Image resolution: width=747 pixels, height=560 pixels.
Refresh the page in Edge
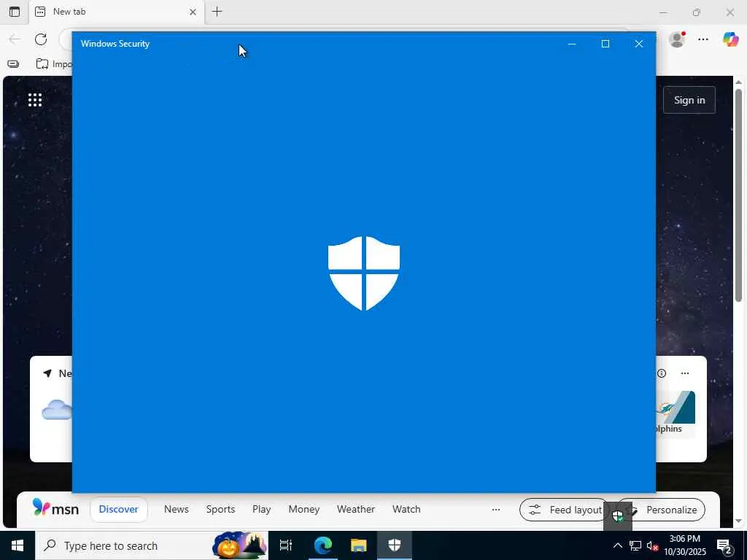point(41,39)
